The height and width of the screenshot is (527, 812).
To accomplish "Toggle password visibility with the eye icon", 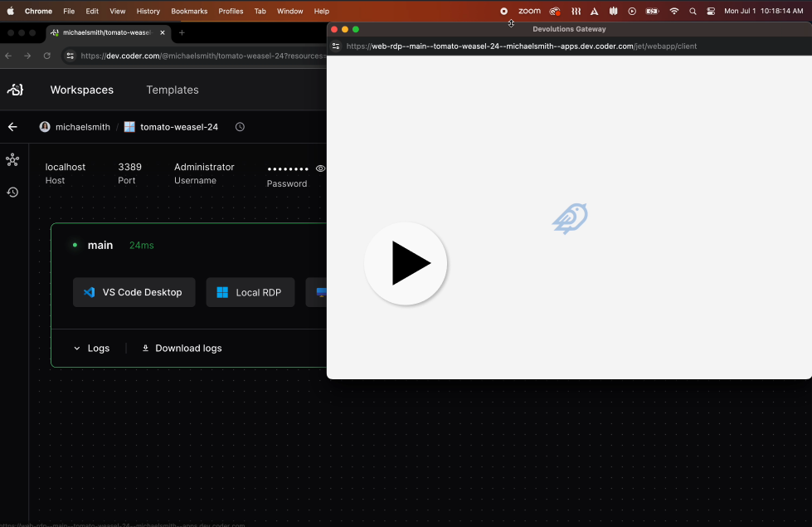I will click(x=320, y=168).
